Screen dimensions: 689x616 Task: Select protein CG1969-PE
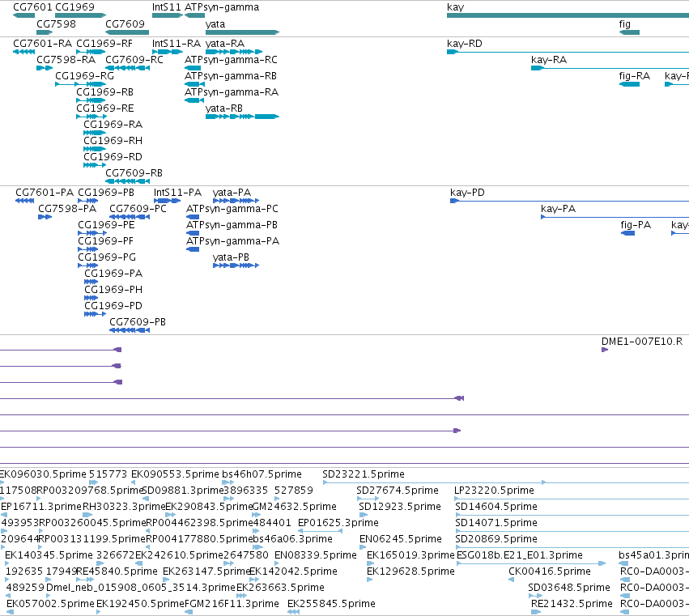(106, 225)
